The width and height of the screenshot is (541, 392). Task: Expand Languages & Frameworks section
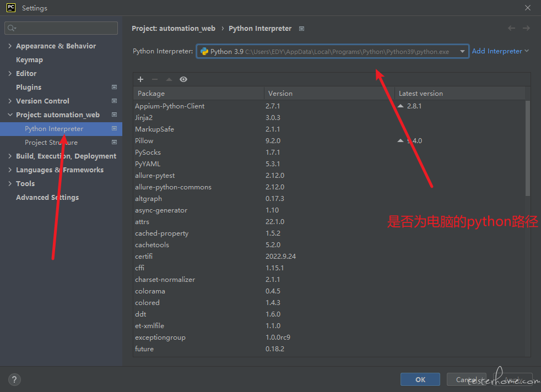tap(10, 170)
